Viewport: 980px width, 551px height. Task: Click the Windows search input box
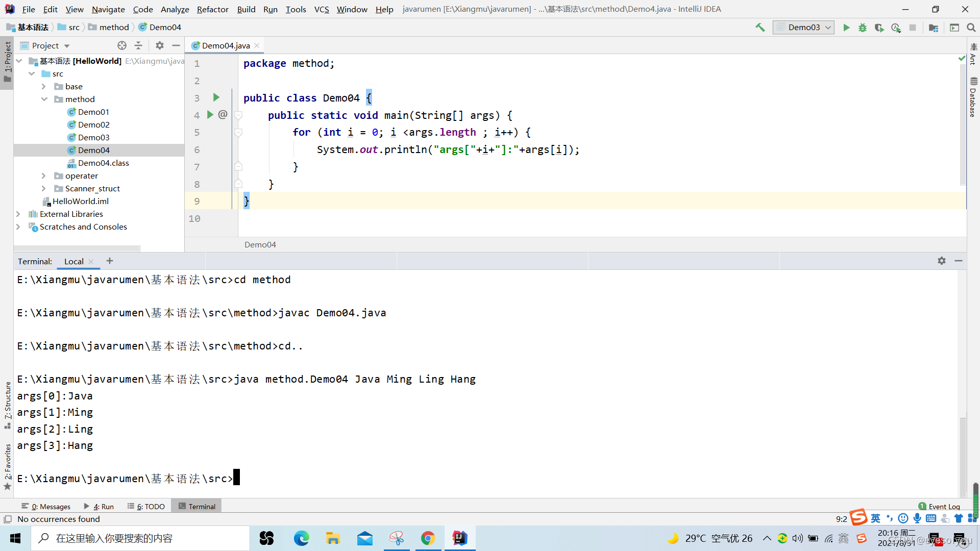[141, 538]
